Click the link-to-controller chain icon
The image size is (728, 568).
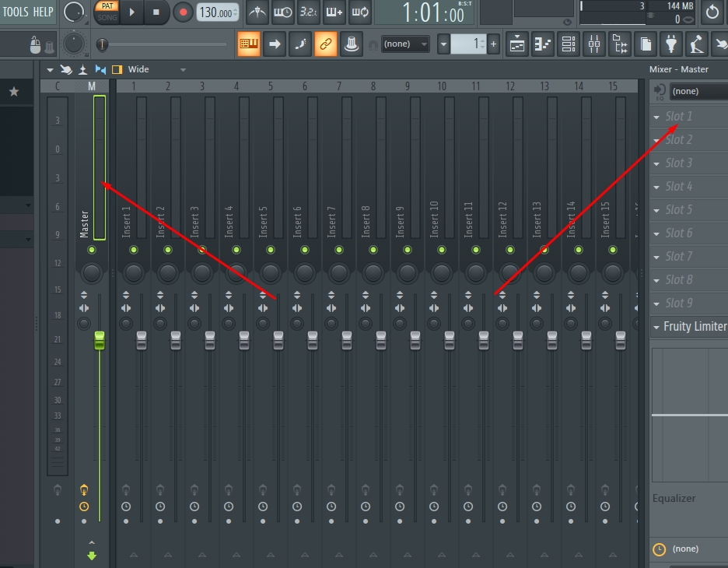pyautogui.click(x=325, y=44)
